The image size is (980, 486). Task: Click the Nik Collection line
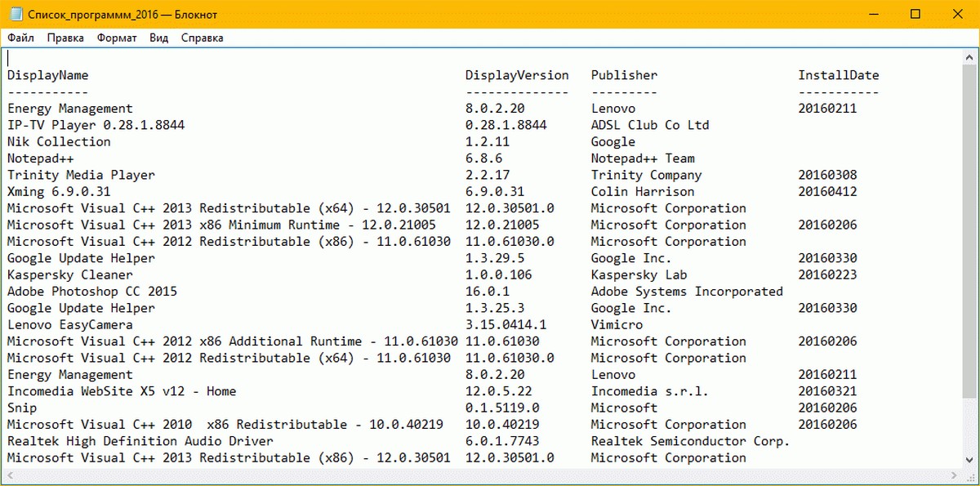[x=59, y=141]
